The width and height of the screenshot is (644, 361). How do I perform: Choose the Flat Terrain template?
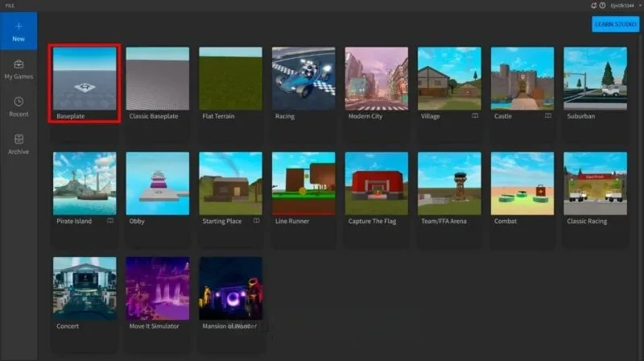click(230, 78)
